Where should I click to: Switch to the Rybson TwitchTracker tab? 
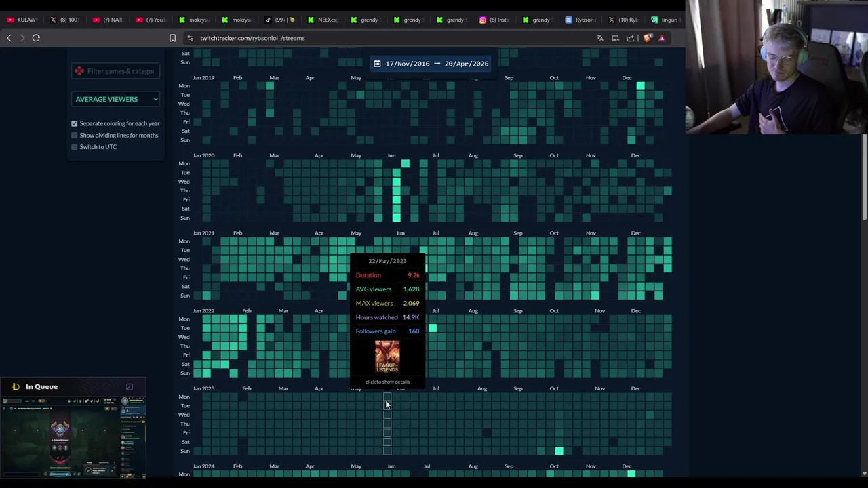click(580, 20)
